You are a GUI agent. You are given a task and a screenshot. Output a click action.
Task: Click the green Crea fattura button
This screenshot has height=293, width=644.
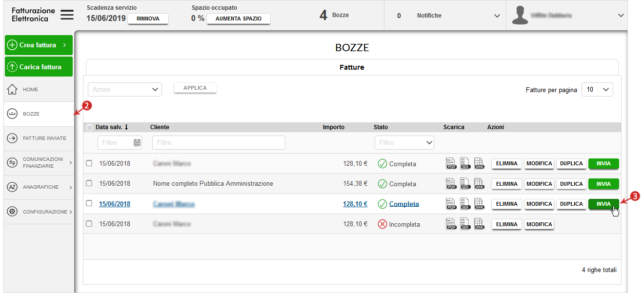(x=39, y=45)
